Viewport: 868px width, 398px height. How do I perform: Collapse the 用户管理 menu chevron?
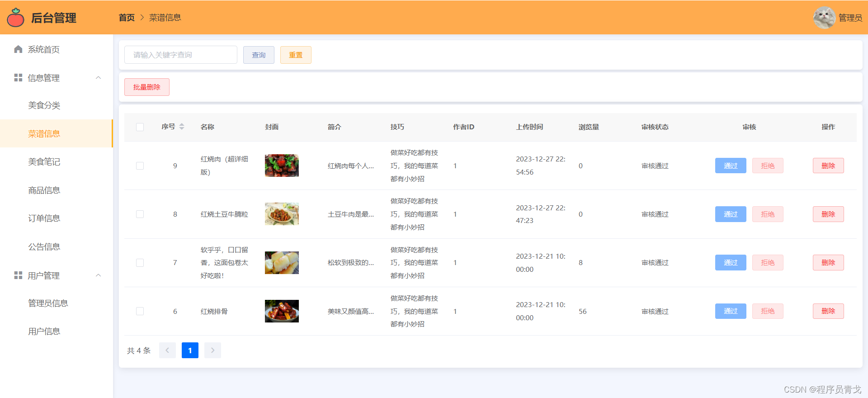pos(98,275)
